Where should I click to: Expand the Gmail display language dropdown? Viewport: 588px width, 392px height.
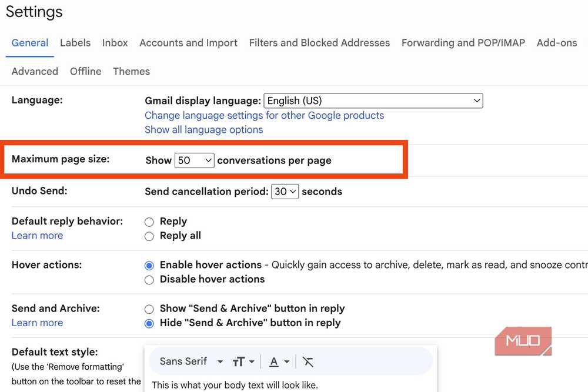point(373,101)
